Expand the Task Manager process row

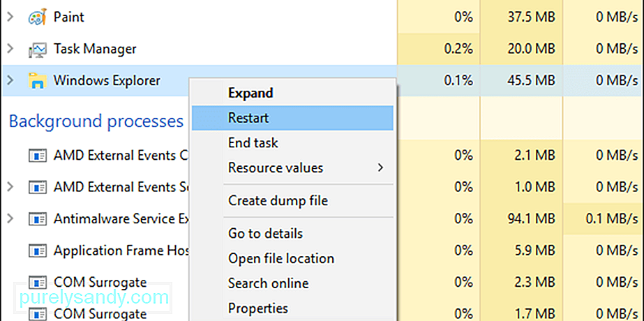(10, 49)
